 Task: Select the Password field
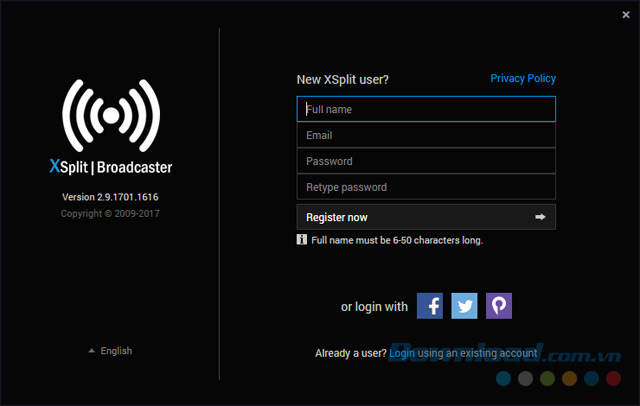[426, 161]
